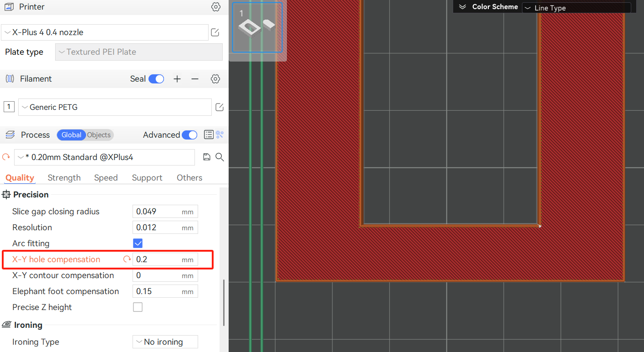
Task: Reset X-Y hole compensation value
Action: point(127,259)
